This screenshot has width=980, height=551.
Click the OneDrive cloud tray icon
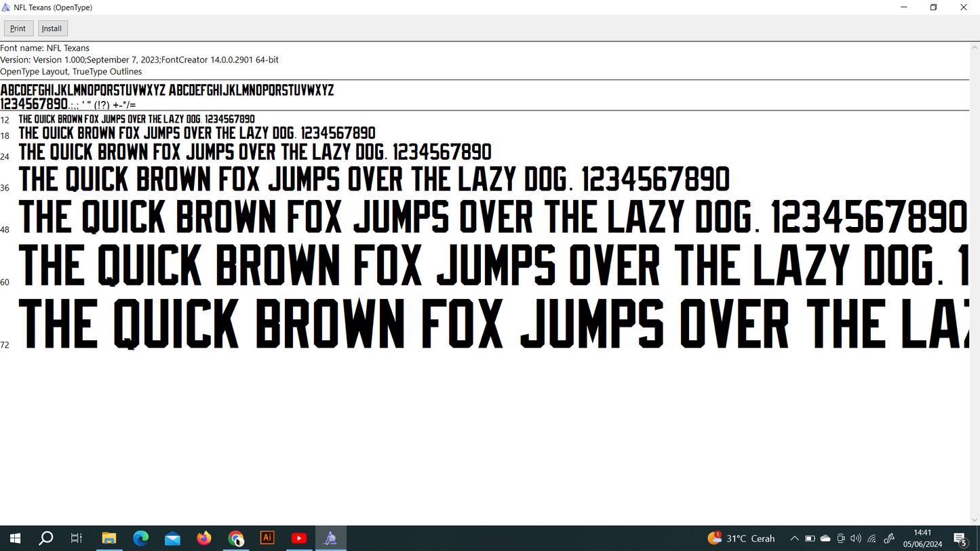pyautogui.click(x=825, y=539)
